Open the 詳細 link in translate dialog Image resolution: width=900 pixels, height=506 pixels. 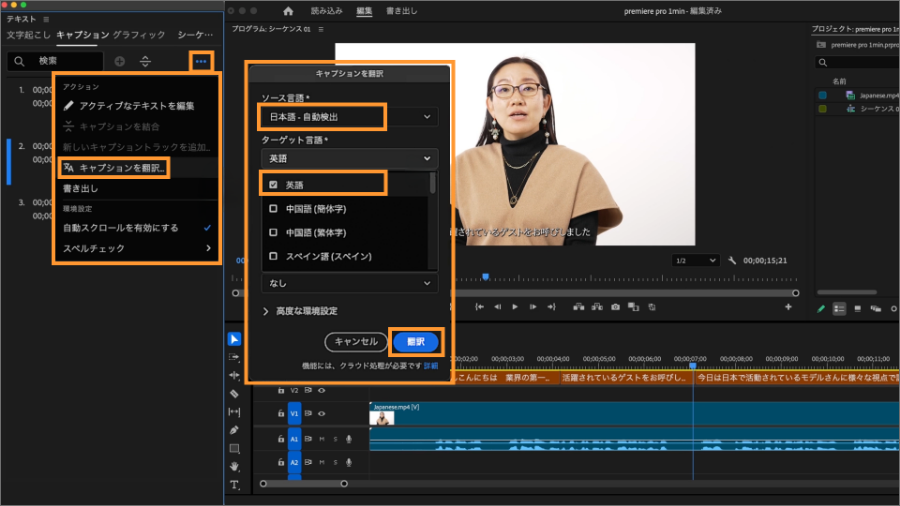[430, 365]
